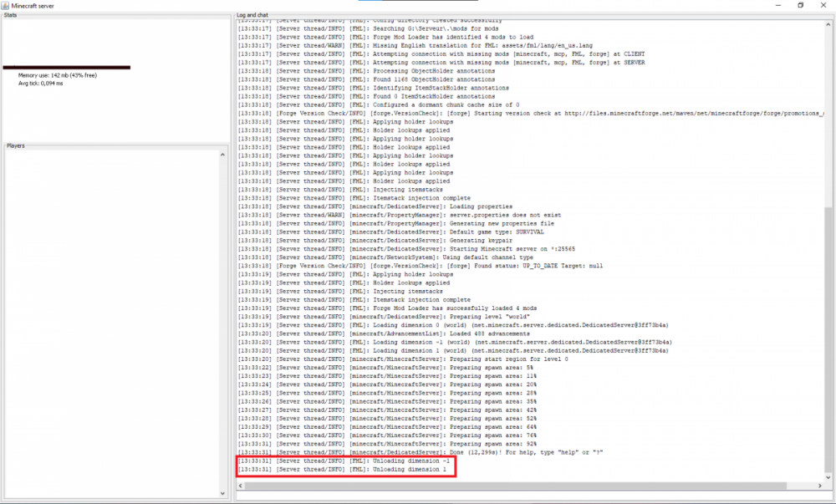
Task: Click the "Identifying ItemStackHolder annotations" log line
Action: tap(373, 89)
